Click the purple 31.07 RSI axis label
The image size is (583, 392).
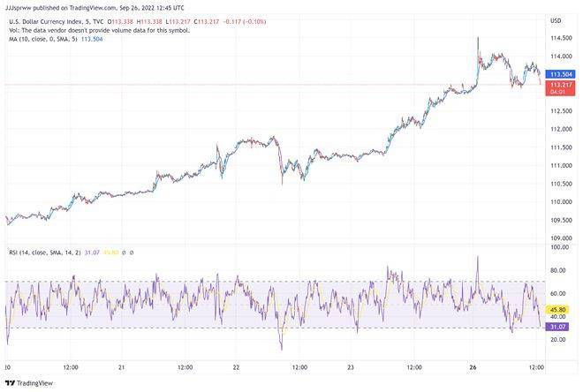(558, 328)
